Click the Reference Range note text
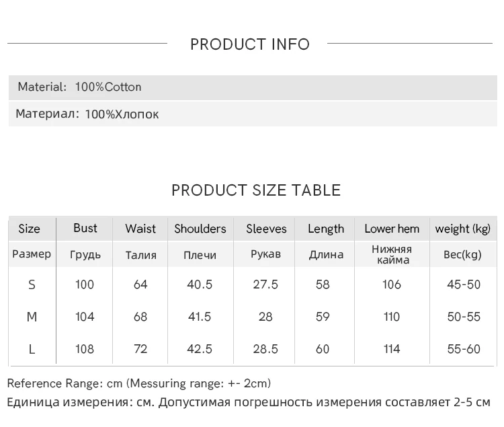The width and height of the screenshot is (504, 427). [139, 383]
